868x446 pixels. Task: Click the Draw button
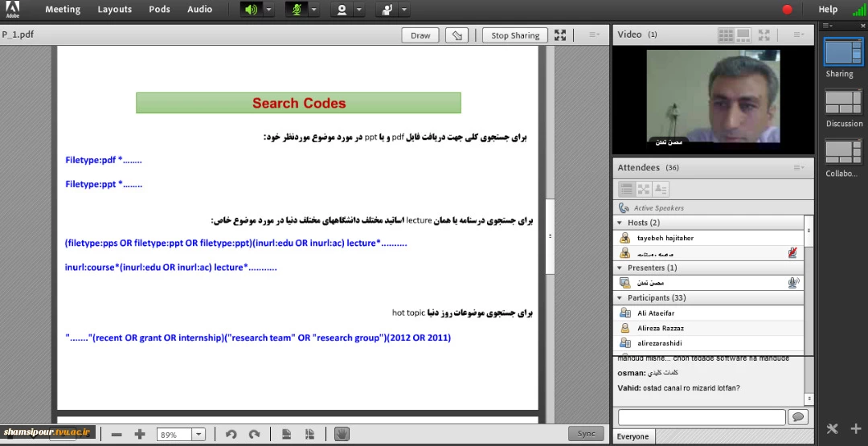point(420,35)
